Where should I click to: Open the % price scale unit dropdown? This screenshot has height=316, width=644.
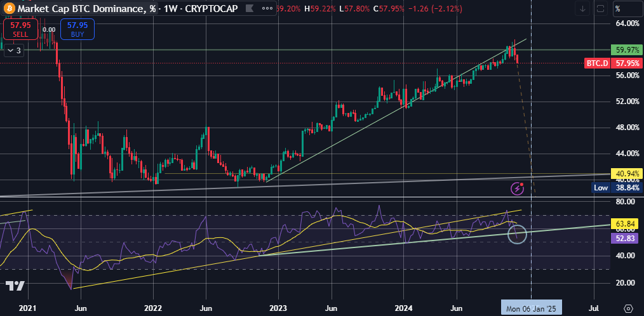point(628,8)
